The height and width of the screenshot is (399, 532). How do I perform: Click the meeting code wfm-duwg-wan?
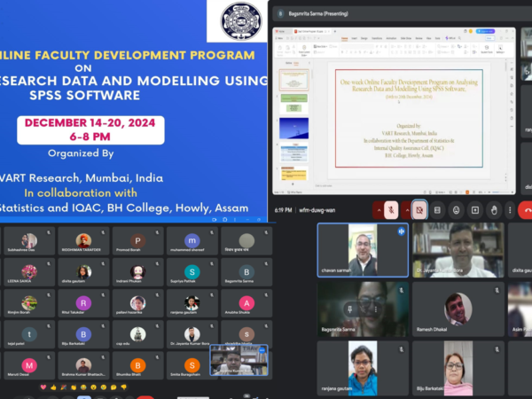[317, 210]
